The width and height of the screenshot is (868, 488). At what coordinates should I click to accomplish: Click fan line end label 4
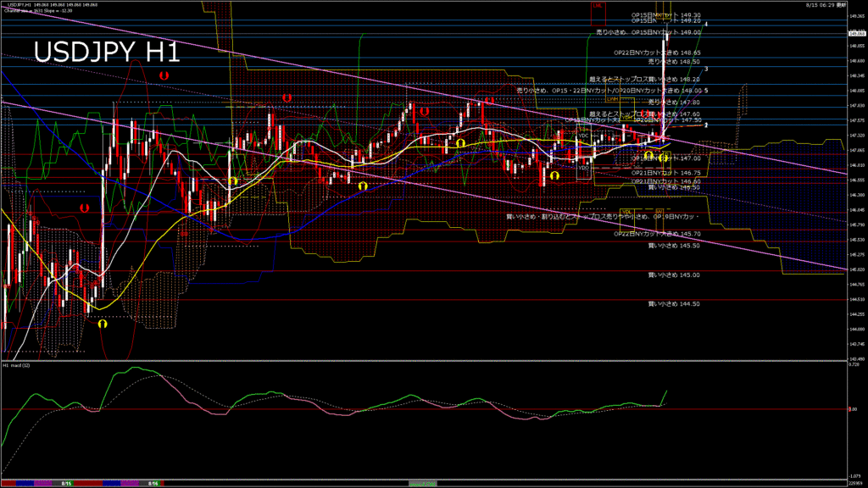point(707,24)
